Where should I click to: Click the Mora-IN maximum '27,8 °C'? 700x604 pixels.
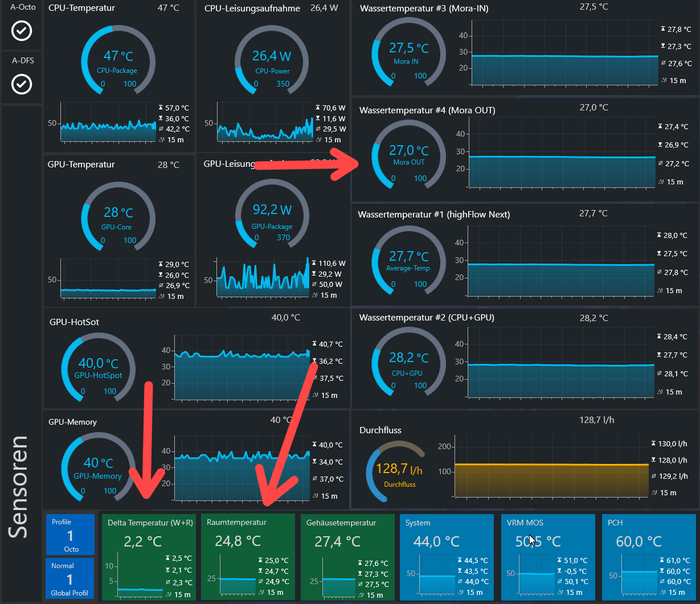pyautogui.click(x=680, y=29)
